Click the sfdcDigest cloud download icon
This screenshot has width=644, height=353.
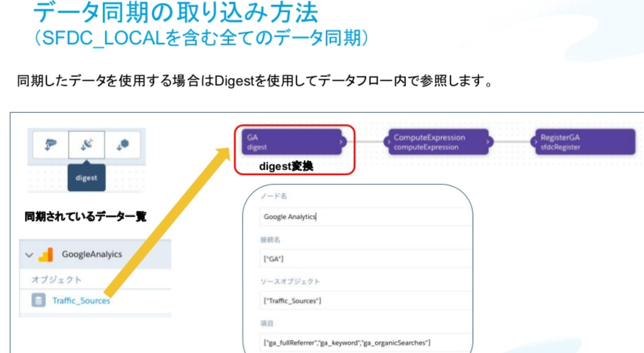51,145
